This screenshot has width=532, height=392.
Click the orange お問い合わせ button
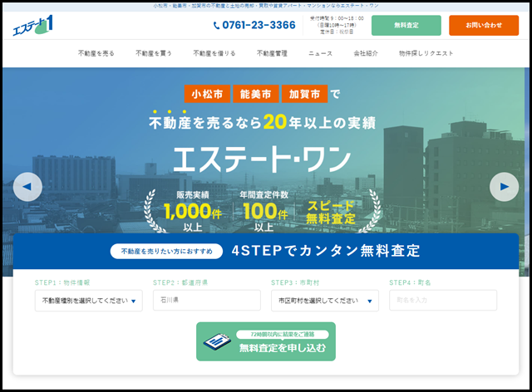click(484, 25)
